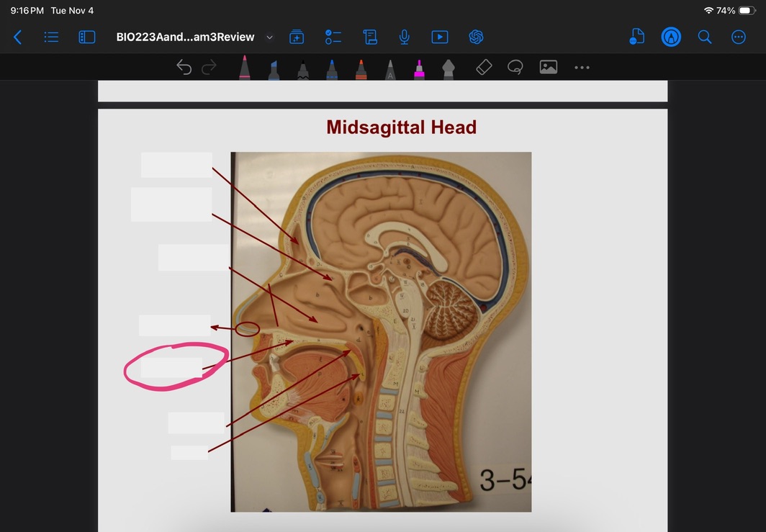766x532 pixels.
Task: Search within the document
Action: tap(705, 37)
